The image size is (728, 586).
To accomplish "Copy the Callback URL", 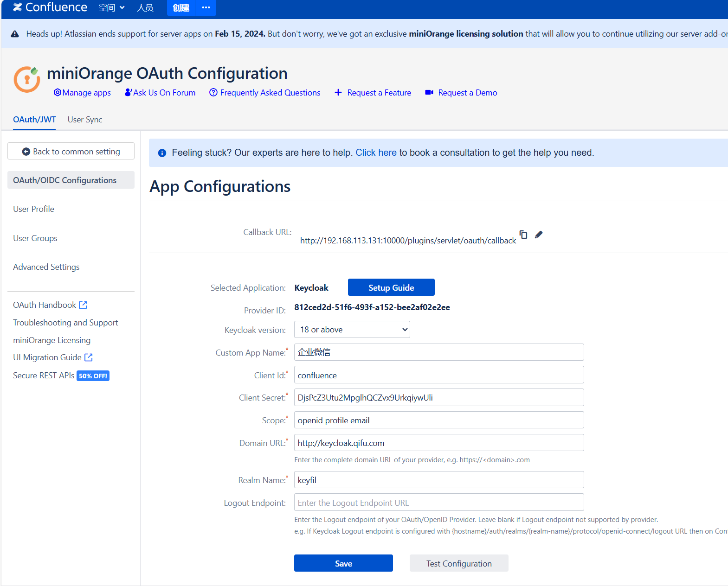I will [523, 235].
